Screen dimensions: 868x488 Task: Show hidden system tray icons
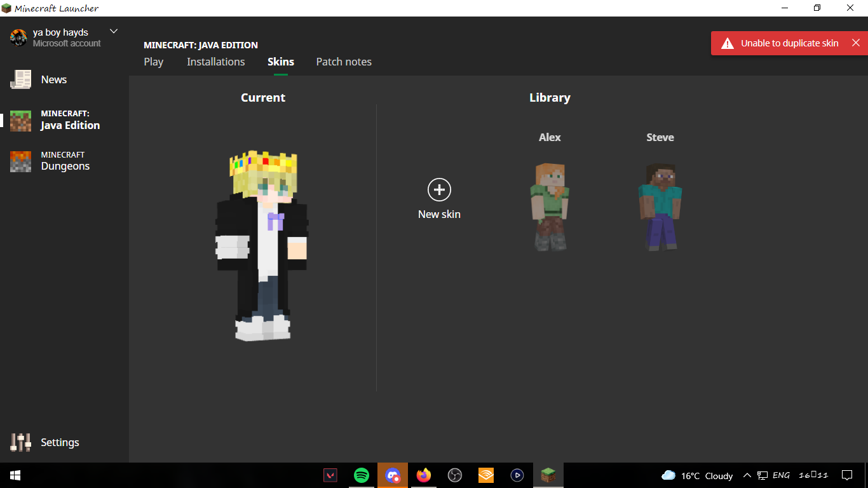coord(747,475)
